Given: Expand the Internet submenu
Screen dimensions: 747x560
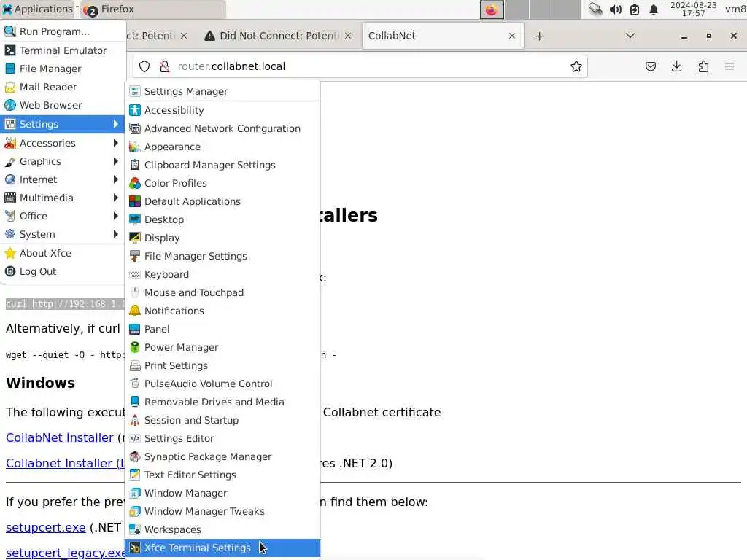Looking at the screenshot, I should [x=63, y=179].
